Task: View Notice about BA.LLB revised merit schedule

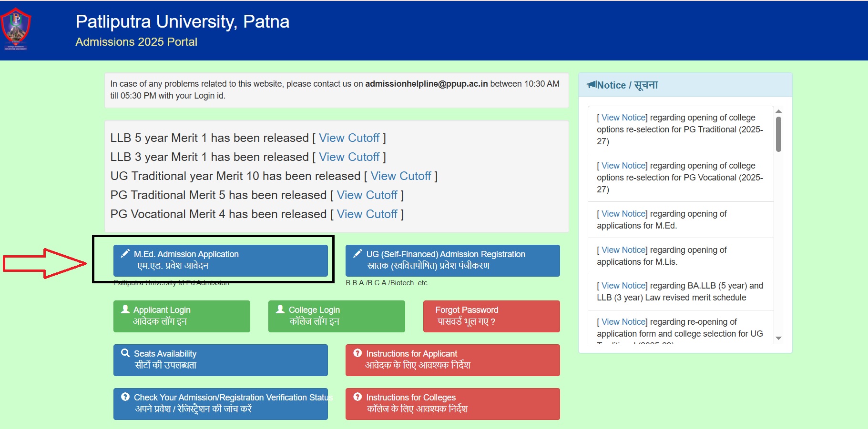Action: [623, 286]
